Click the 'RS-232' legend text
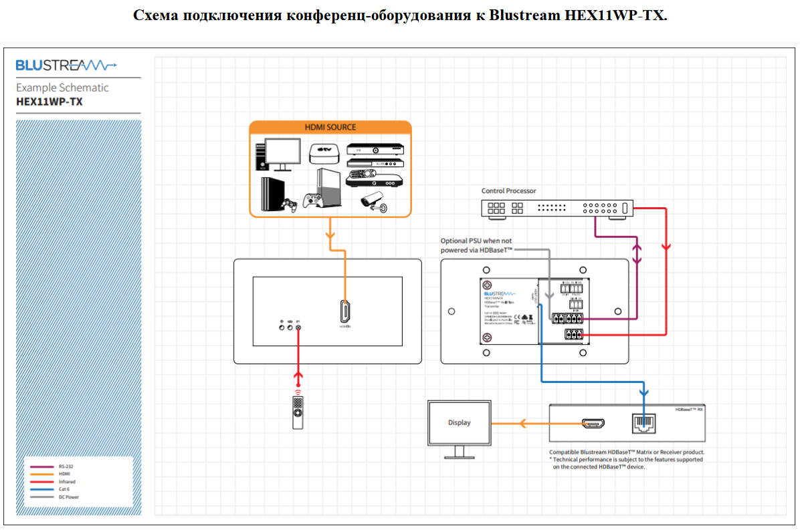 66,467
